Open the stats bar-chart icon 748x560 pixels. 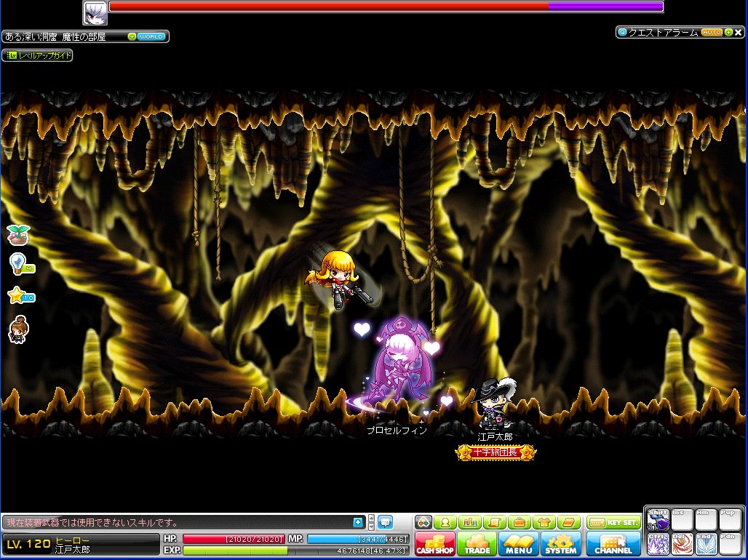pos(470,522)
